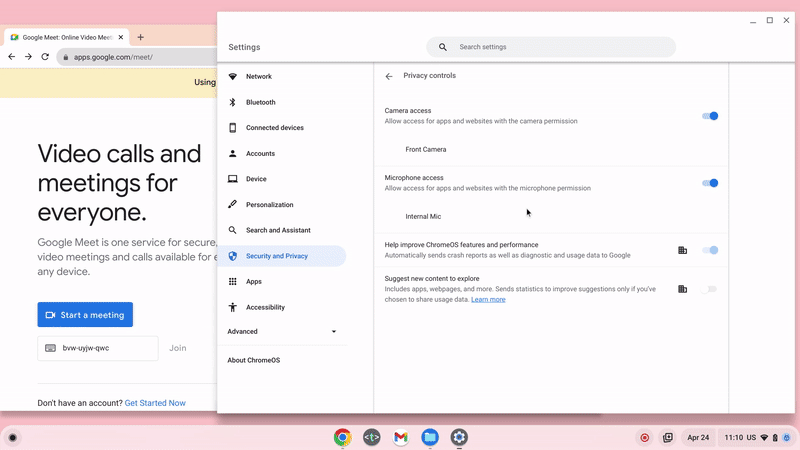Reload the Chrome page

coord(45,57)
